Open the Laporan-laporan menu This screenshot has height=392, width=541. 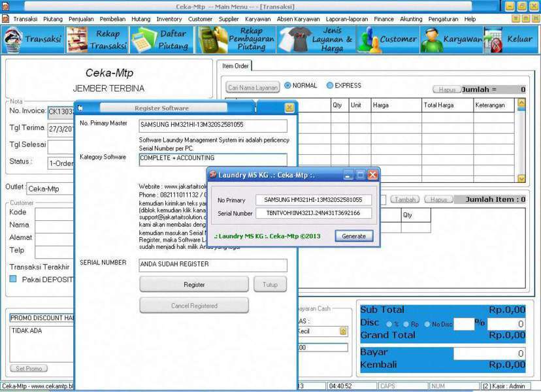pos(347,19)
